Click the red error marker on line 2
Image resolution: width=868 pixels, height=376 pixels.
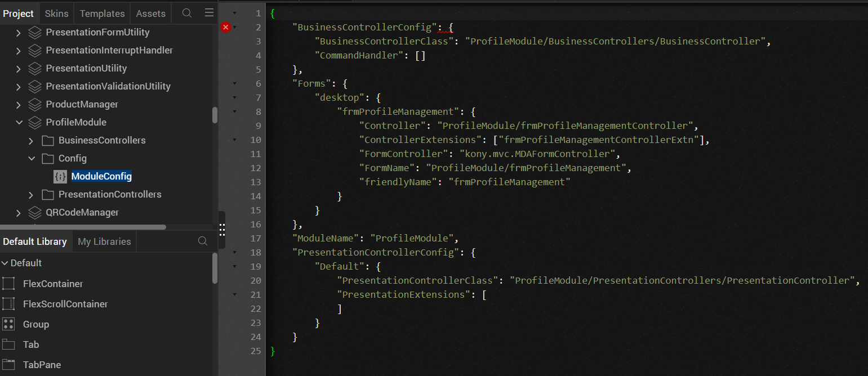point(226,27)
